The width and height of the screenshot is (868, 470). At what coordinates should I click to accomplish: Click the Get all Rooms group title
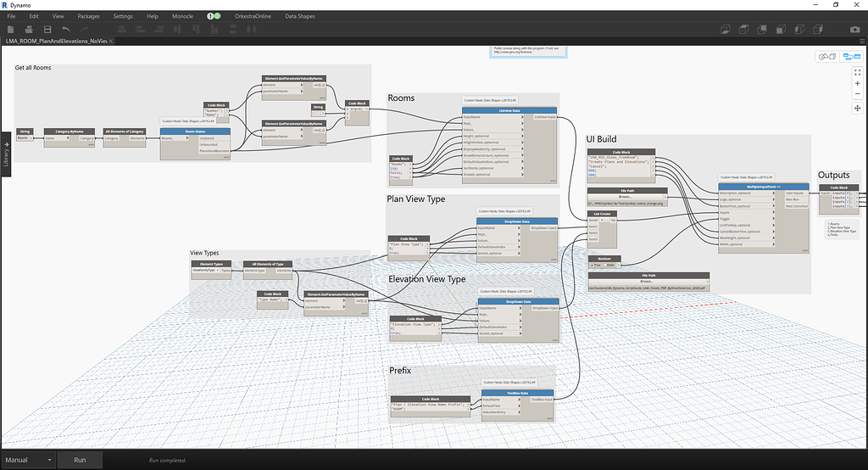pos(33,68)
